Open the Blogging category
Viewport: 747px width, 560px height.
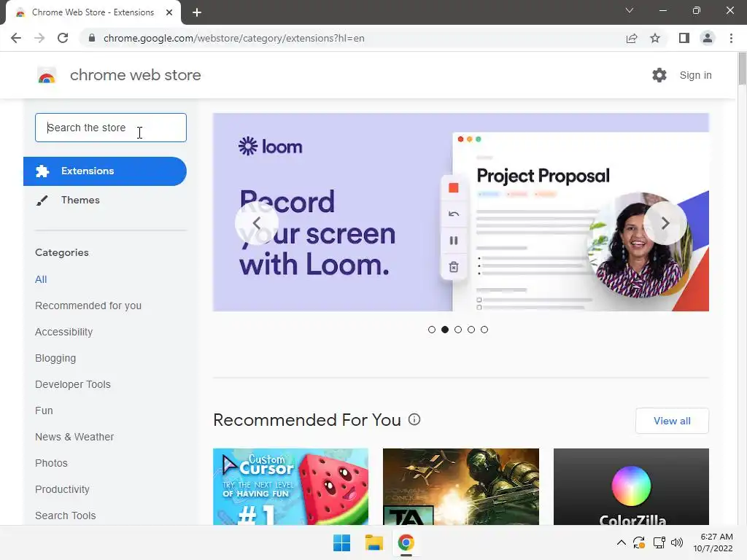(x=55, y=358)
